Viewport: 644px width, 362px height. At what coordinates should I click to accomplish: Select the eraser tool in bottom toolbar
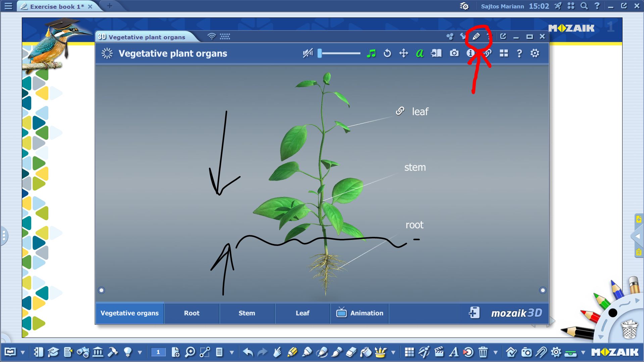(351, 352)
